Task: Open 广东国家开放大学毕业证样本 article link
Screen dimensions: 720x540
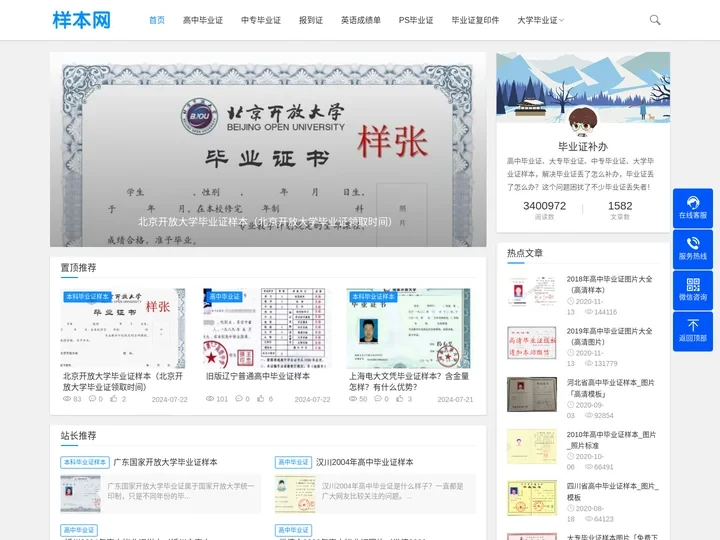Action: coord(165,462)
